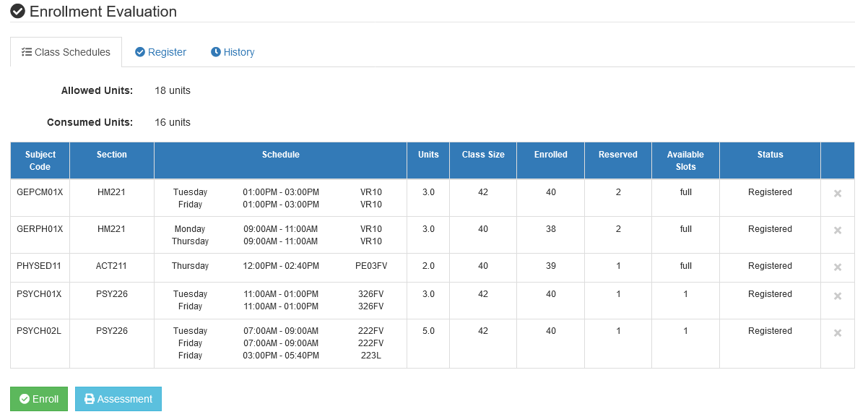Viewport: 868px width, 417px height.
Task: Open the Register tab
Action: pyautogui.click(x=160, y=52)
